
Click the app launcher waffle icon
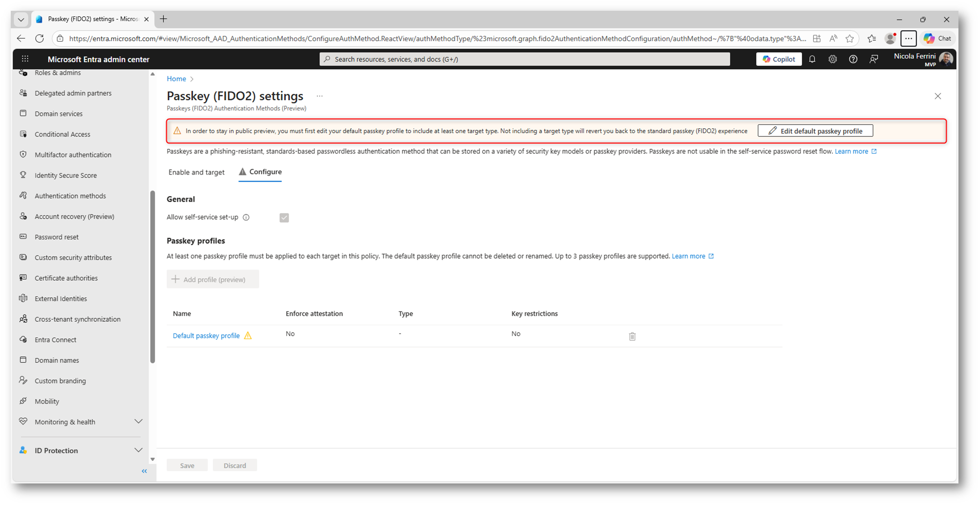(25, 59)
